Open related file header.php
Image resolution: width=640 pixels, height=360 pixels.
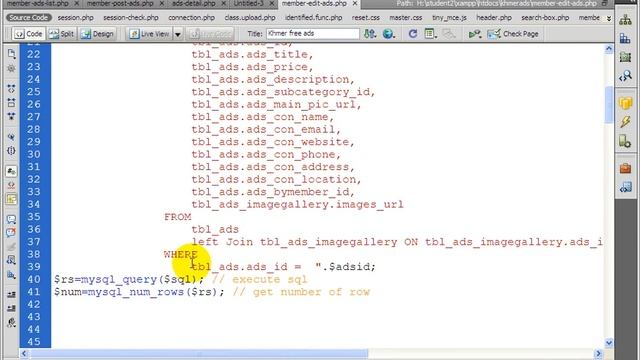coord(494,18)
